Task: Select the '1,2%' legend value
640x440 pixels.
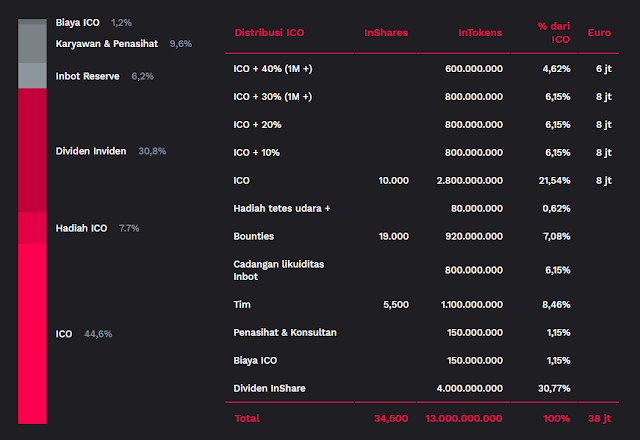Action: (121, 23)
